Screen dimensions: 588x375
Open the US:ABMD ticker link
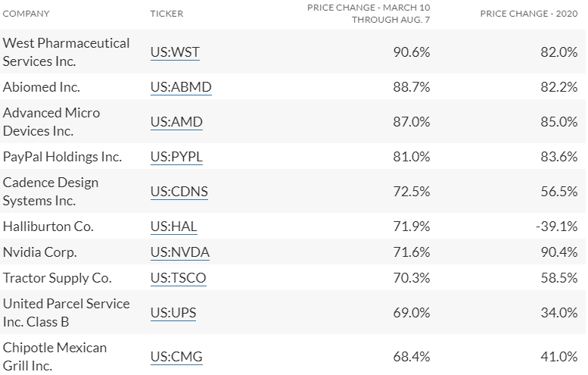click(x=181, y=87)
